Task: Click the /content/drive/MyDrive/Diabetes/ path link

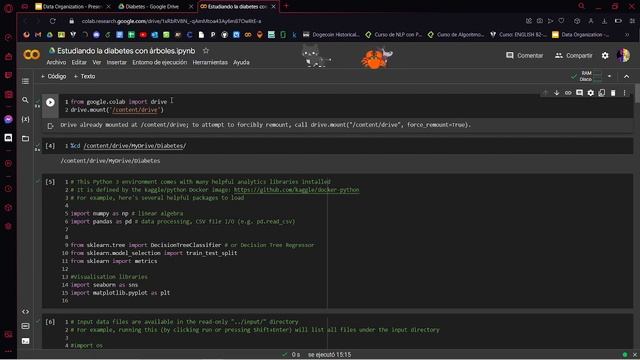Action: pos(135,146)
